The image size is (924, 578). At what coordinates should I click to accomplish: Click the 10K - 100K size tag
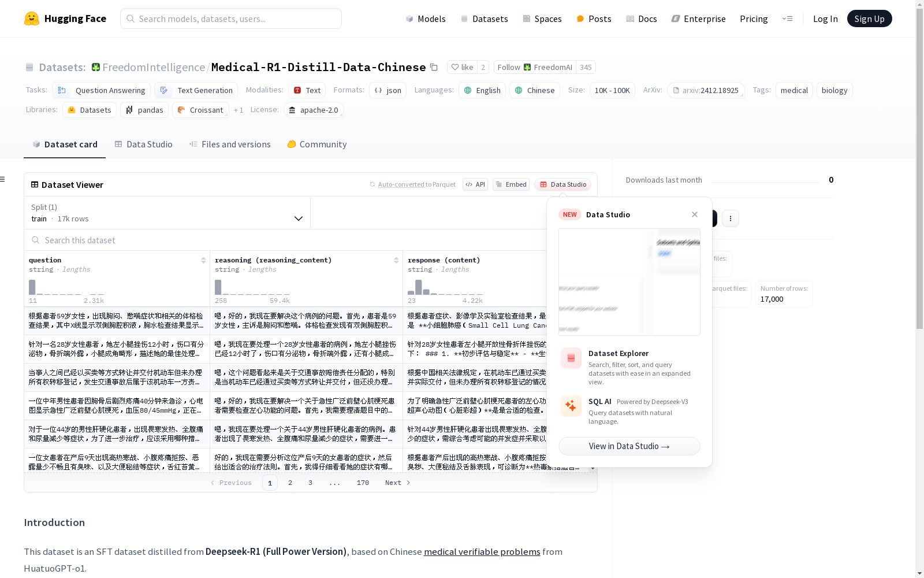(x=612, y=90)
